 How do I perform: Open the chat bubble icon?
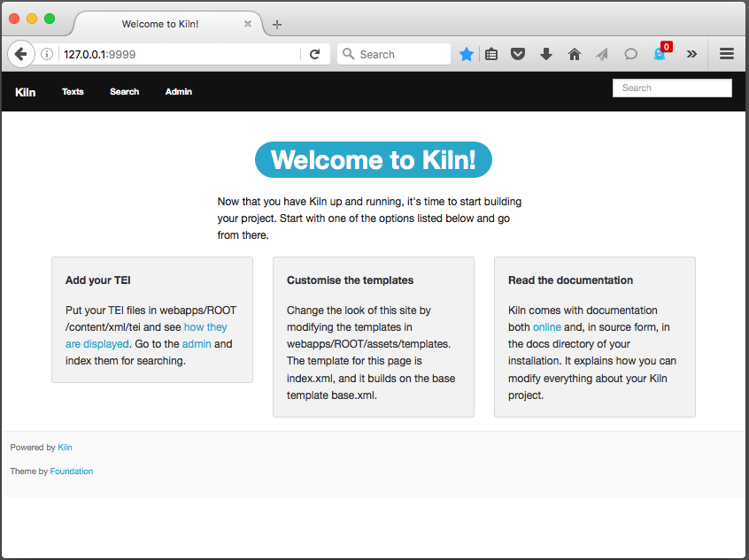tap(630, 54)
